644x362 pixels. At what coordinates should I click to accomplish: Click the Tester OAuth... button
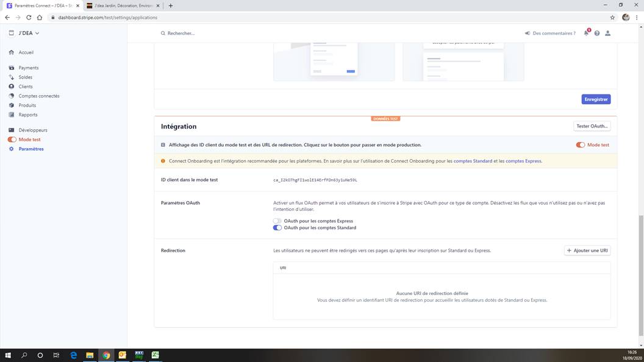[x=592, y=126]
